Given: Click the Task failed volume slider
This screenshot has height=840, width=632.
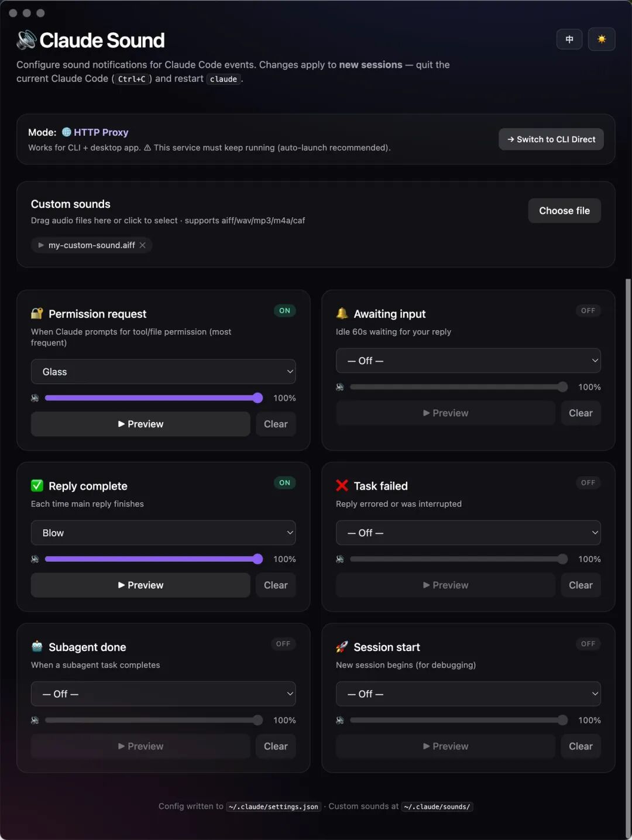Looking at the screenshot, I should pyautogui.click(x=459, y=559).
